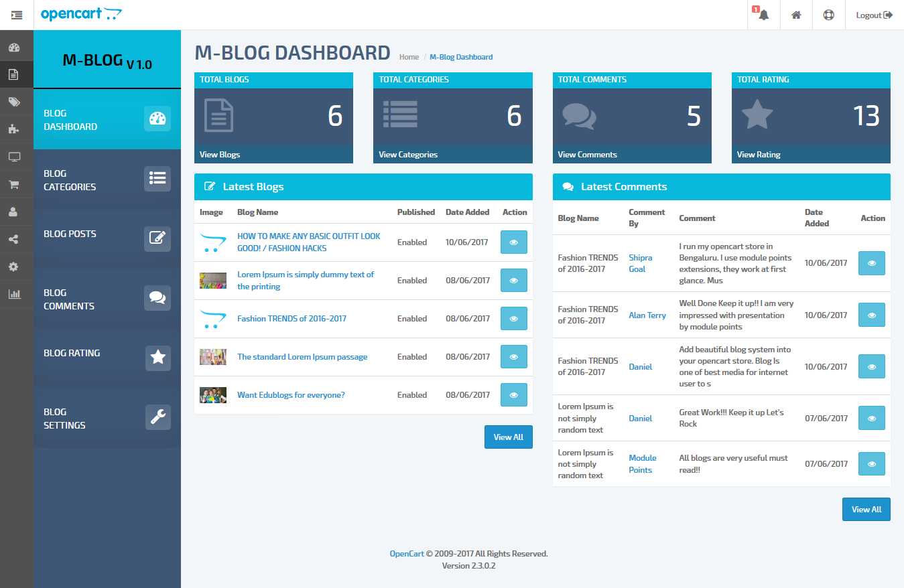Click the home icon in top bar

click(x=796, y=15)
